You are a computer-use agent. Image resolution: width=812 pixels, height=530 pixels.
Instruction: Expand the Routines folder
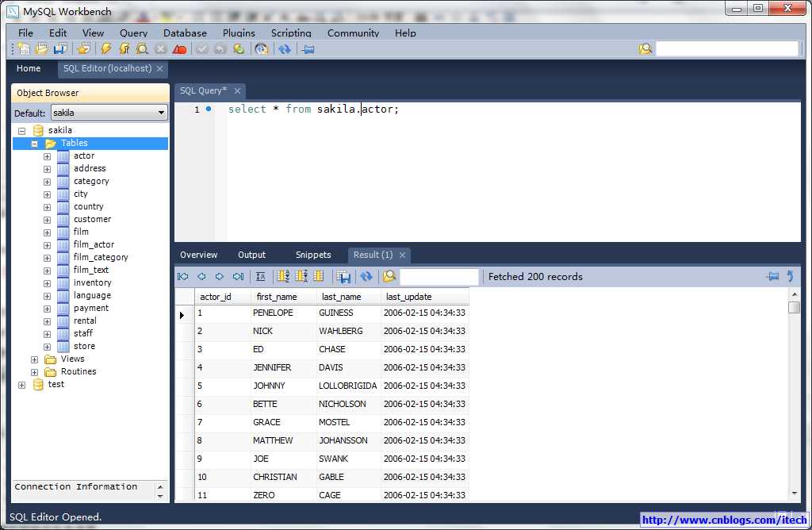point(34,372)
